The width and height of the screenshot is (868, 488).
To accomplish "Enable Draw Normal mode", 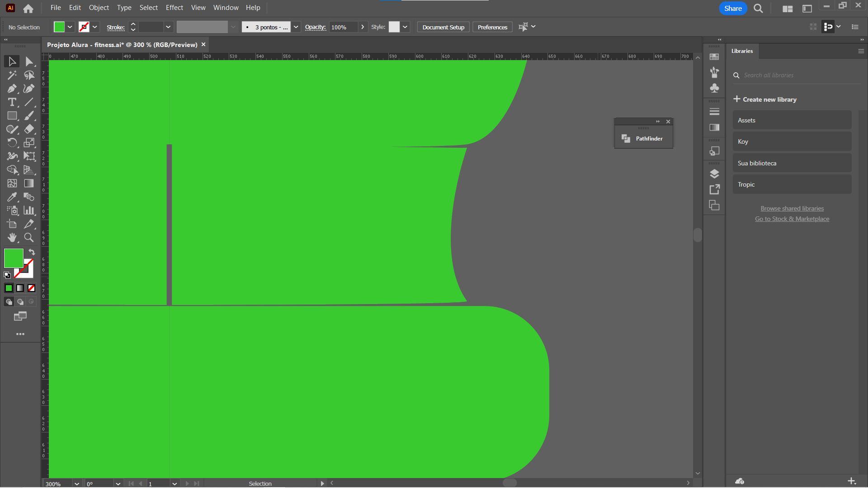I will 9,302.
